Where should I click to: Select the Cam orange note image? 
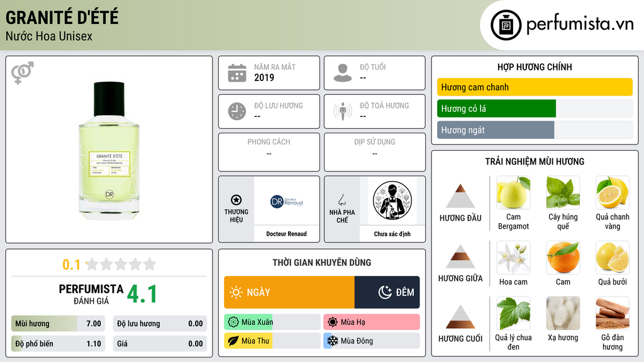click(x=563, y=257)
